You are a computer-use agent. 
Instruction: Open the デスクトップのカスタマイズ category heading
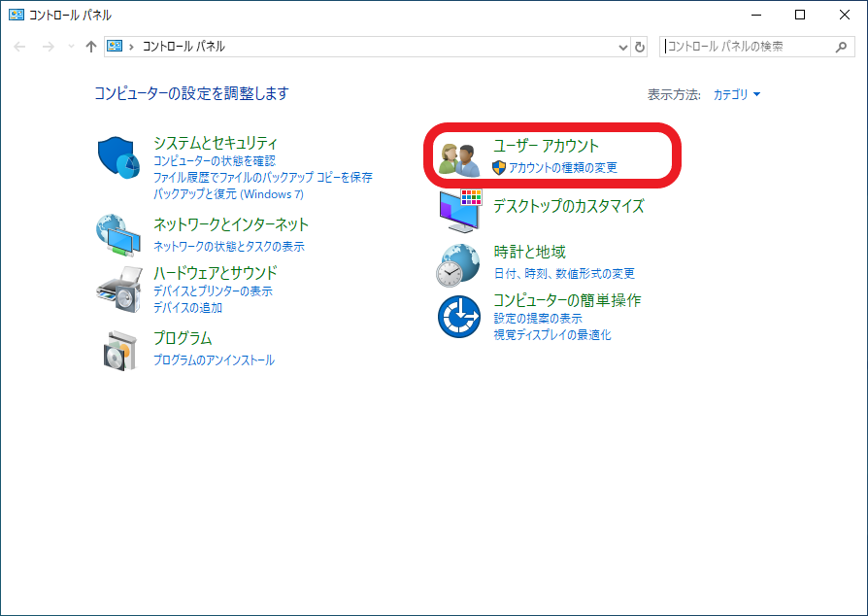[x=569, y=206]
